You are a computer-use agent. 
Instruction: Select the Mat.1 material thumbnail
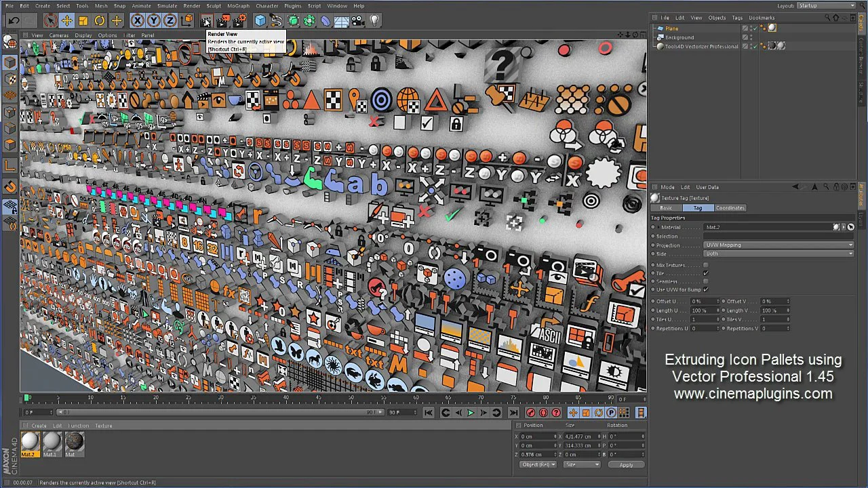point(52,442)
